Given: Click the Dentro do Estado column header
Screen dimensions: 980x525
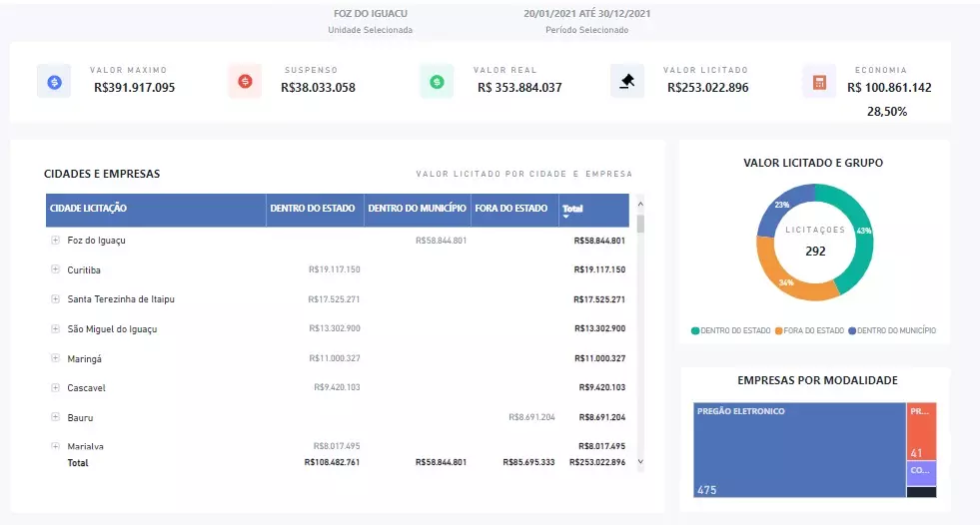Looking at the screenshot, I should (313, 209).
